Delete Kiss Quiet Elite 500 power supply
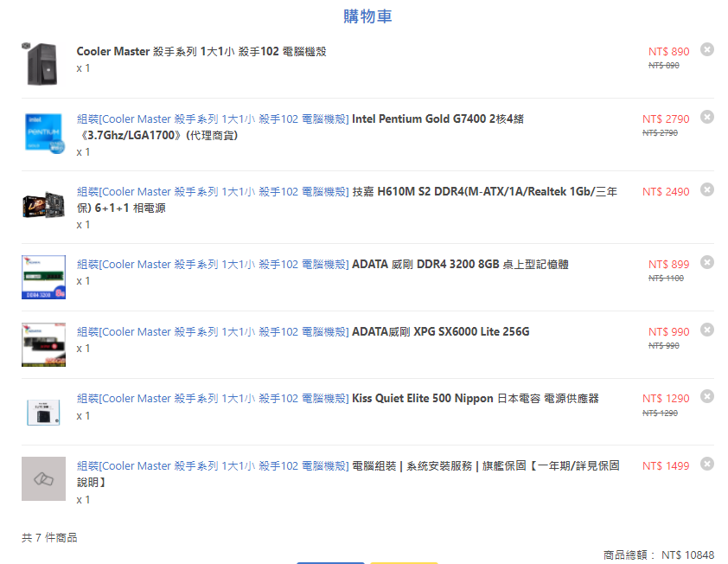728x564 pixels. (707, 396)
